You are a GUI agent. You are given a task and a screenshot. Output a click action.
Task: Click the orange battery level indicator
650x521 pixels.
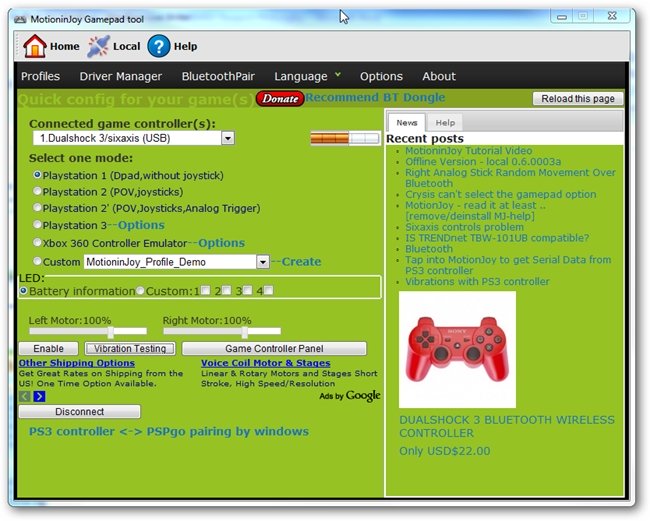point(345,138)
